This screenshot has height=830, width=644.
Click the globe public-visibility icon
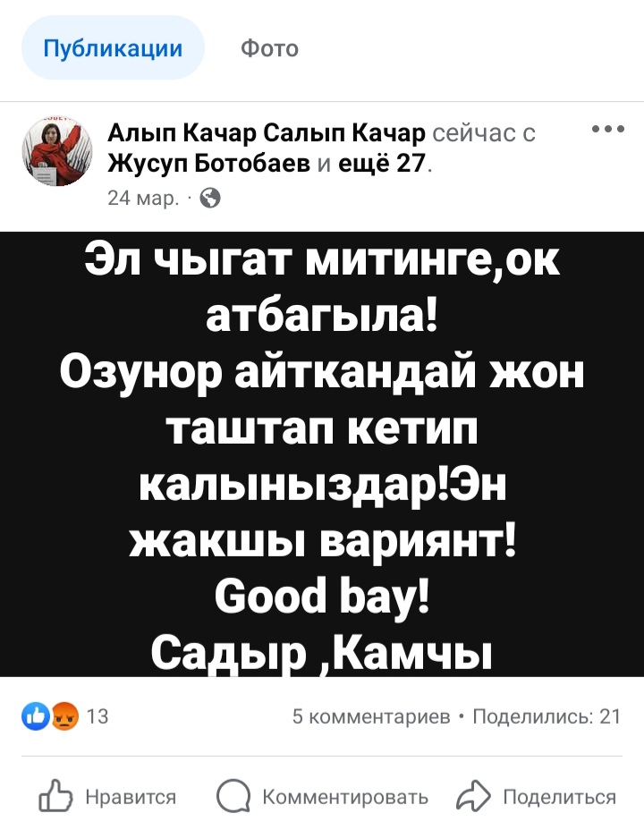pyautogui.click(x=210, y=198)
